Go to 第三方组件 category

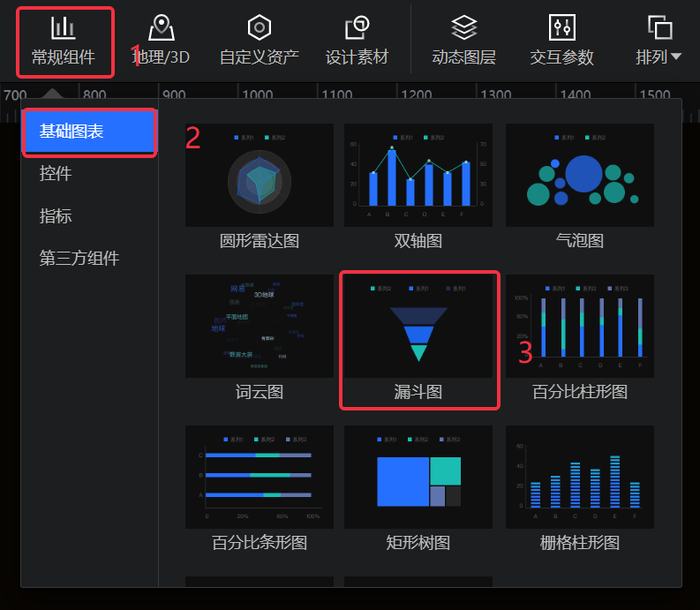[79, 259]
